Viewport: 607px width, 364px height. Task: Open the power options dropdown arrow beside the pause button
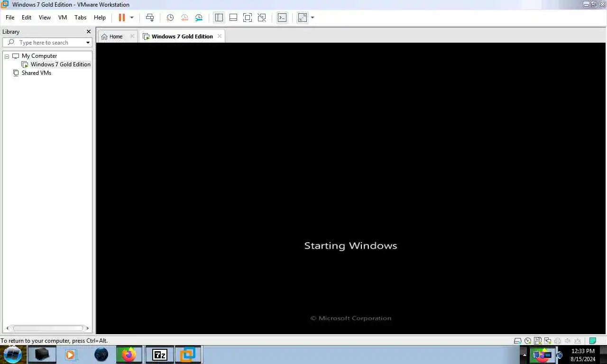click(x=132, y=18)
